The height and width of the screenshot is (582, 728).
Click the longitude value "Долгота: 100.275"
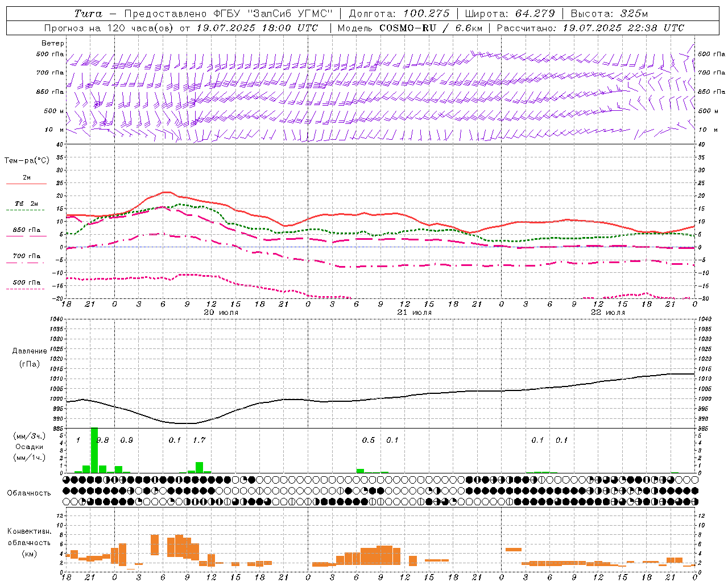tap(399, 14)
